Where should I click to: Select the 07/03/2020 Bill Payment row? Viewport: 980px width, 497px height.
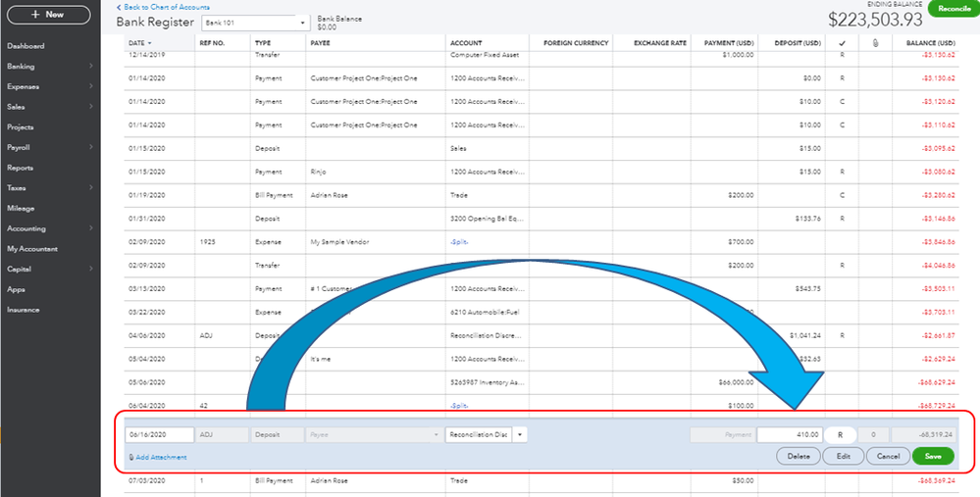point(542,480)
